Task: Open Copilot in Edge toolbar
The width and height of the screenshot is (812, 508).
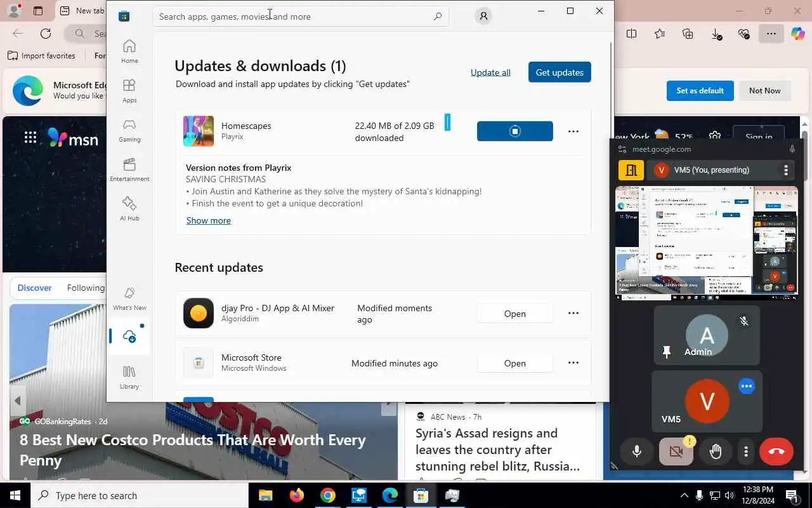Action: point(798,34)
